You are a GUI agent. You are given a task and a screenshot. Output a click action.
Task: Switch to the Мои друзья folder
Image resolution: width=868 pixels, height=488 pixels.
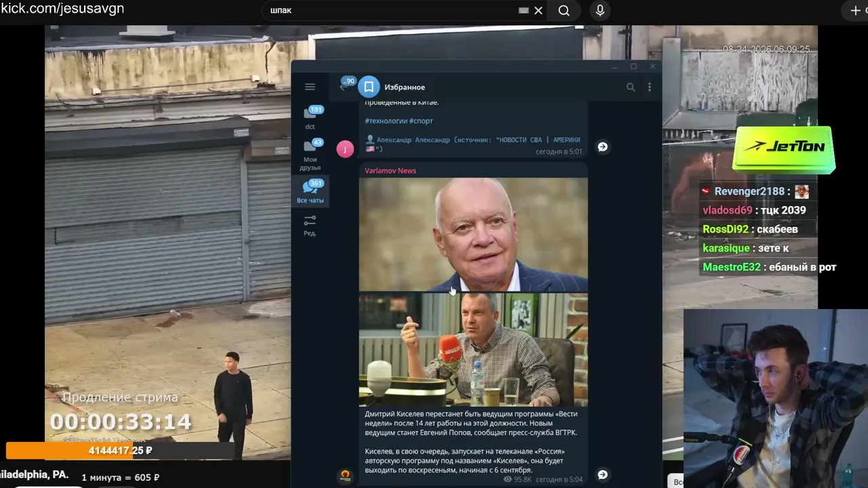click(x=310, y=155)
